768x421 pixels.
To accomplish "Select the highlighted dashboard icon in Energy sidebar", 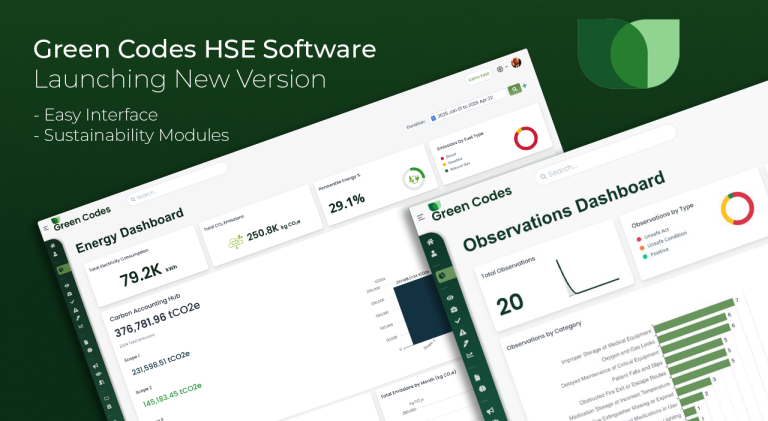I will pos(61,270).
